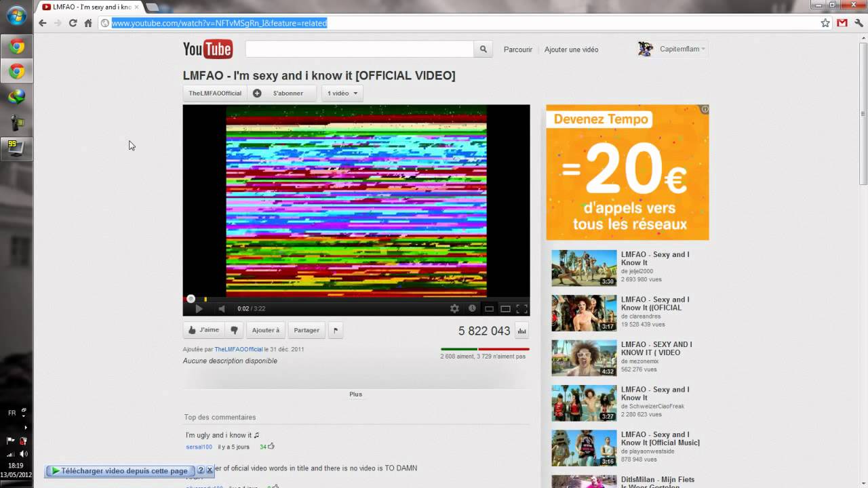Click the Devenez Tempo 20€ advertisement
This screenshot has height=488, width=868.
(x=627, y=172)
